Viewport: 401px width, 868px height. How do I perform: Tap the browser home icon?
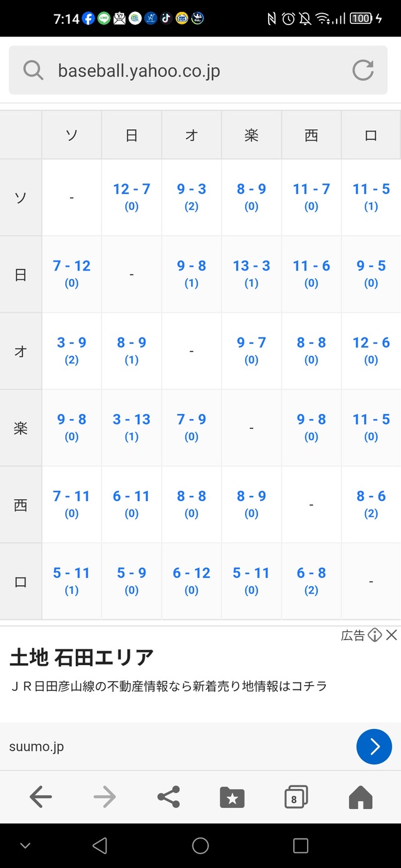(x=360, y=797)
